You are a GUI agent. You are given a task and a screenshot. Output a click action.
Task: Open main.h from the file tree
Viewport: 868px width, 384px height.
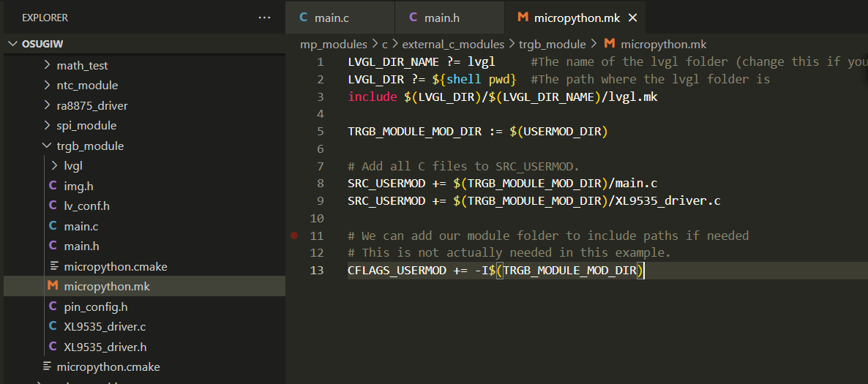[81, 246]
